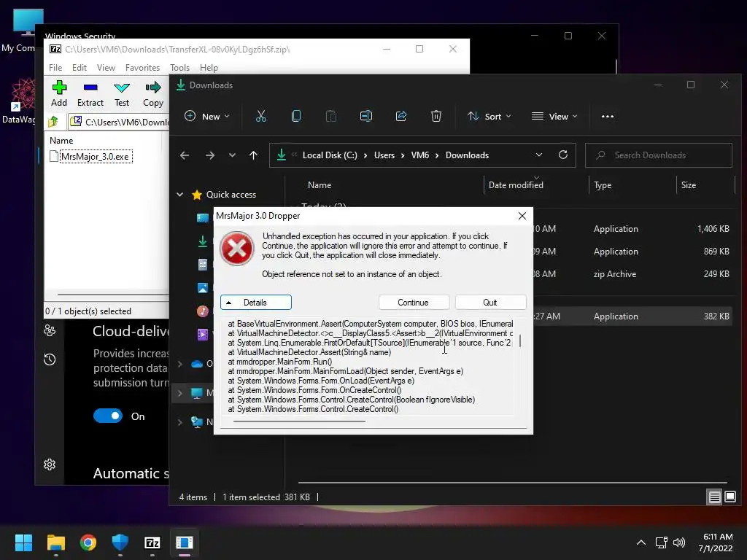Toggle Cloud-delivered protection switch
This screenshot has width=747, height=560.
pyautogui.click(x=108, y=416)
